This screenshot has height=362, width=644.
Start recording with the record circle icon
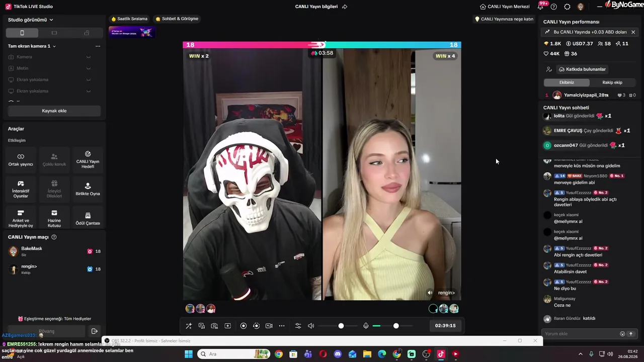tap(244, 326)
